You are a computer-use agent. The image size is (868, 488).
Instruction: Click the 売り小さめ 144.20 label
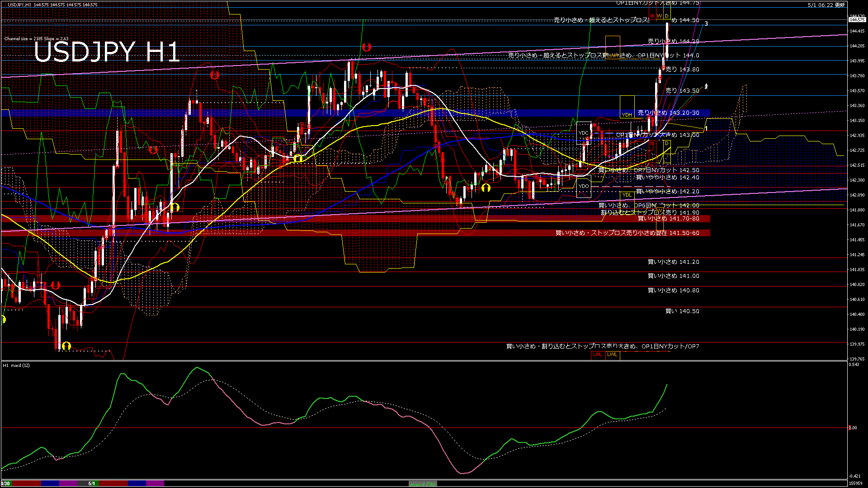(674, 41)
